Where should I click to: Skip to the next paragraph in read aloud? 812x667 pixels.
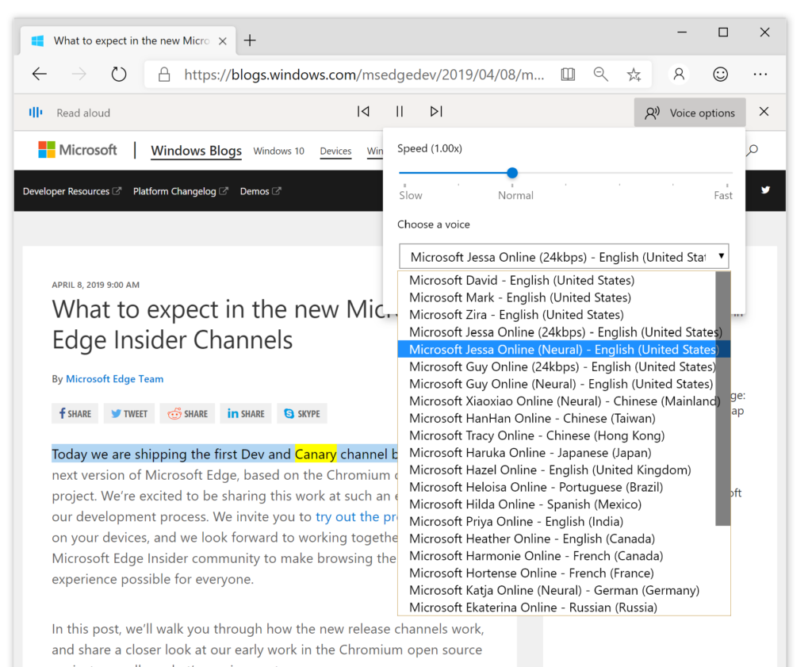click(436, 111)
